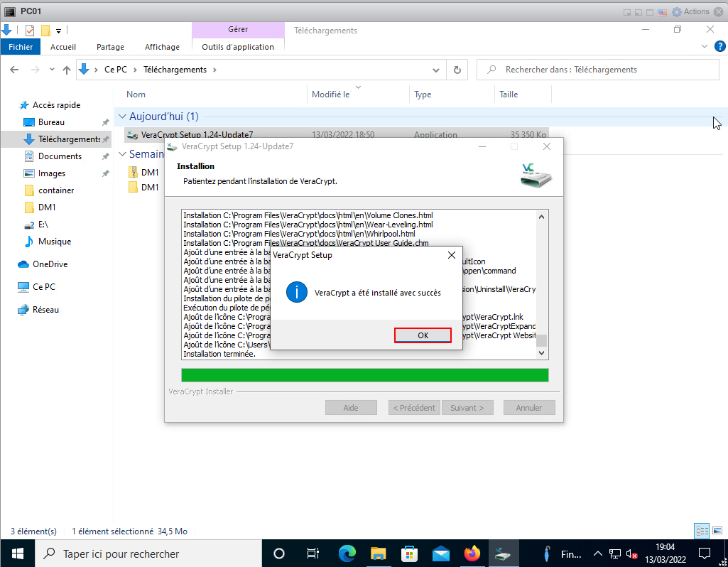Screen dimensions: 728x567
Task: Open the address bar history dropdown
Action: click(x=436, y=70)
